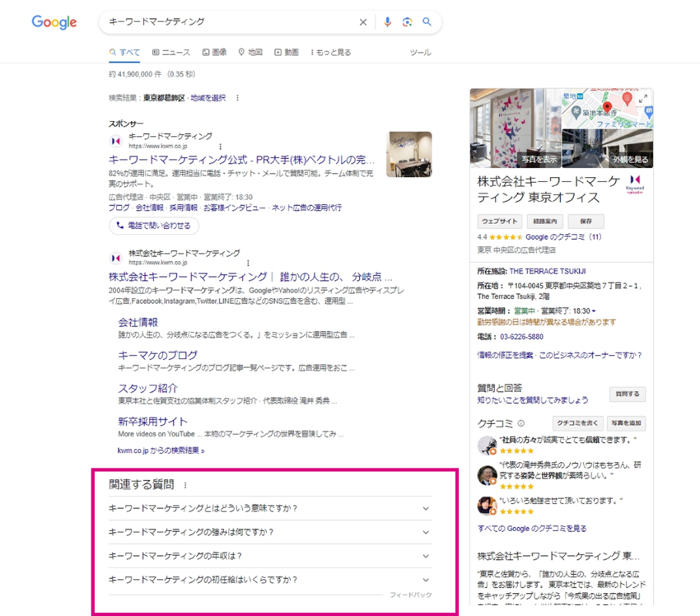Click the ad's office room thumbnail
This screenshot has width=700, height=616.
[x=409, y=155]
